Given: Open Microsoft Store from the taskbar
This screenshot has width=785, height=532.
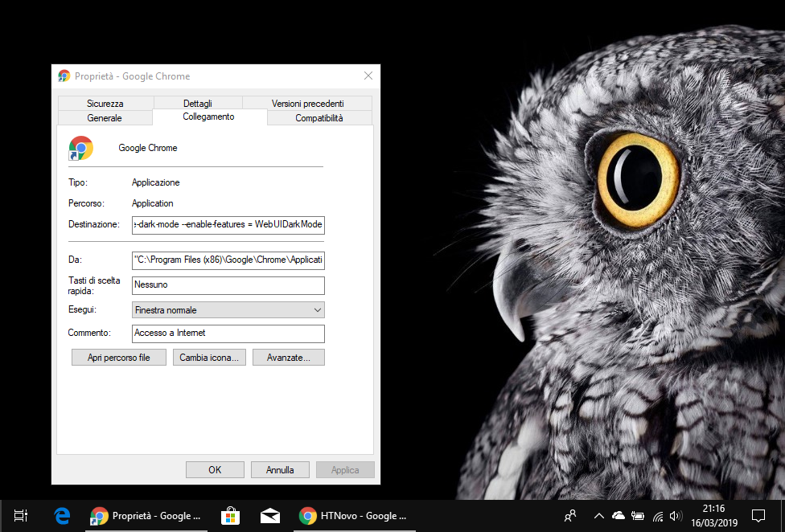Looking at the screenshot, I should [x=230, y=515].
